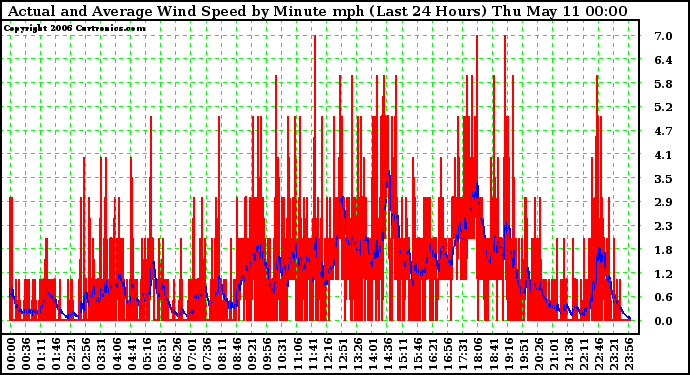
Task: Click the 19:16 time label
Action: coord(508,353)
